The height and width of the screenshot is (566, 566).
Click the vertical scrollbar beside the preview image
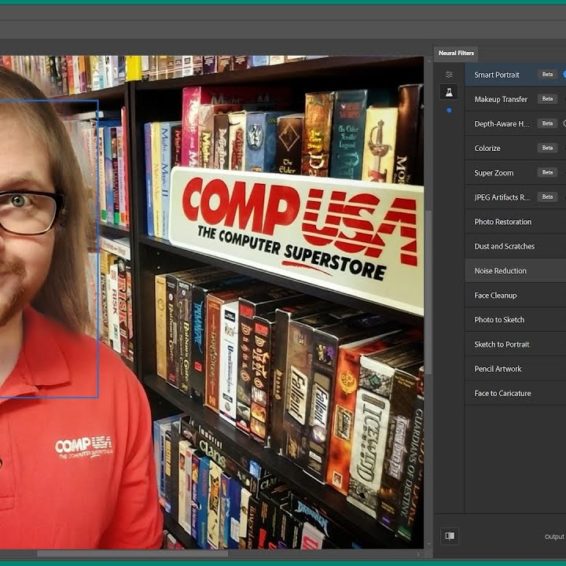(428, 293)
